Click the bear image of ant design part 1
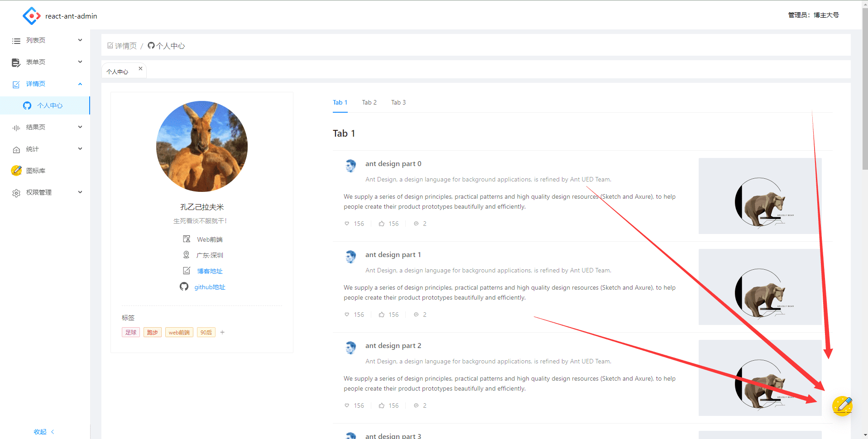Viewport: 868px width, 439px height. click(760, 287)
